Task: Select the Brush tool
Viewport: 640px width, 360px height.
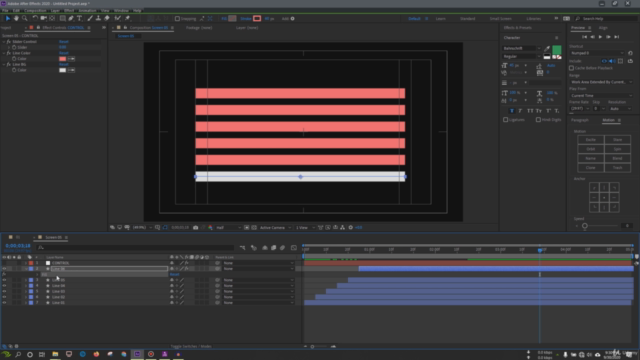Action: 90,18
